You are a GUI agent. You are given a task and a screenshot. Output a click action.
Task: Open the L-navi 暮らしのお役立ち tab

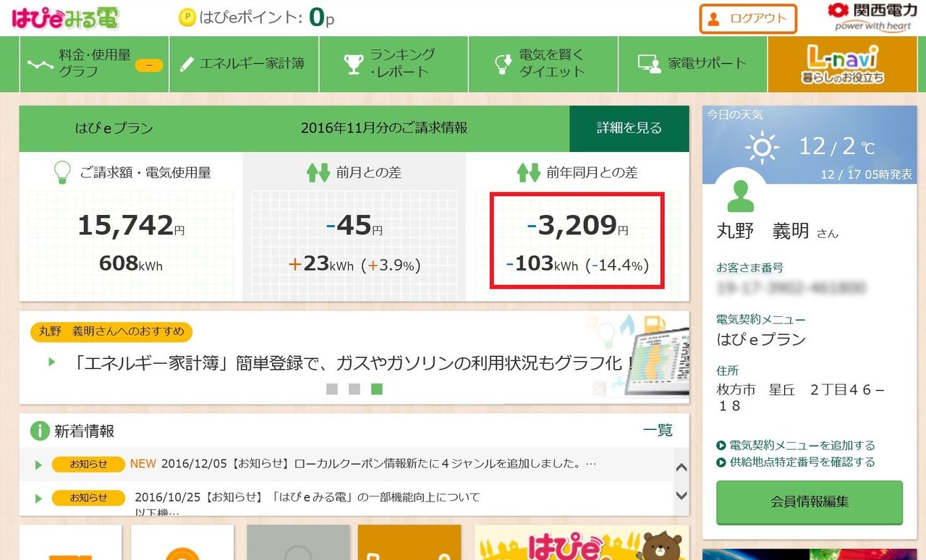[843, 64]
